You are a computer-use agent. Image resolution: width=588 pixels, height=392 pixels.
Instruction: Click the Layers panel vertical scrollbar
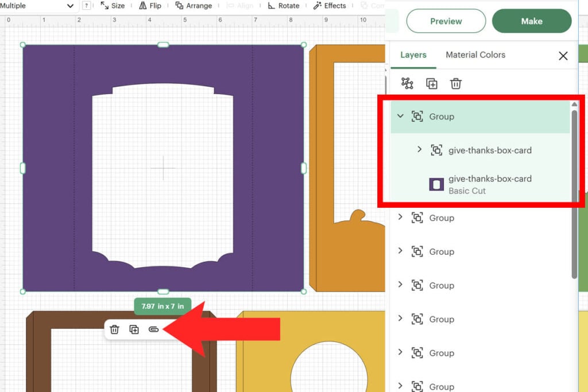pos(574,194)
